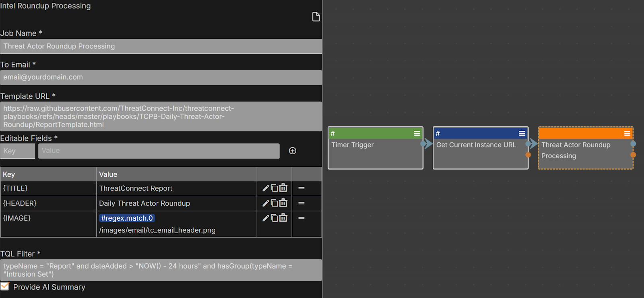Viewport: 644px width, 298px height.
Task: Edit the {IMAGE} row with pencil icon
Action: click(266, 218)
